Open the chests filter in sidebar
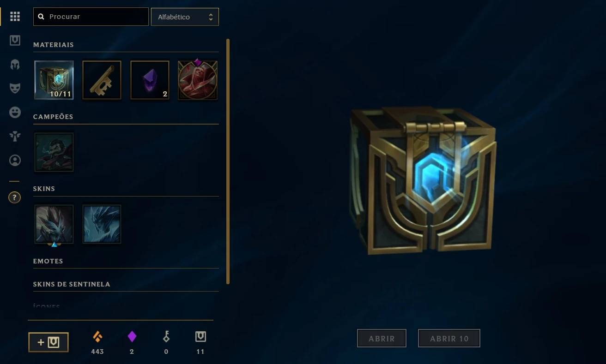This screenshot has width=606, height=364. coord(15,41)
